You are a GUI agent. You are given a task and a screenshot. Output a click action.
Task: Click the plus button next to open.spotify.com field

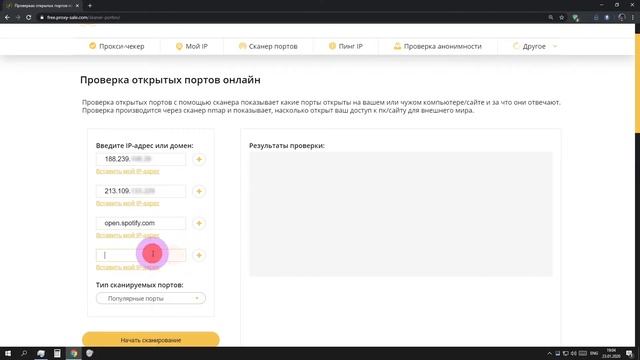[199, 223]
